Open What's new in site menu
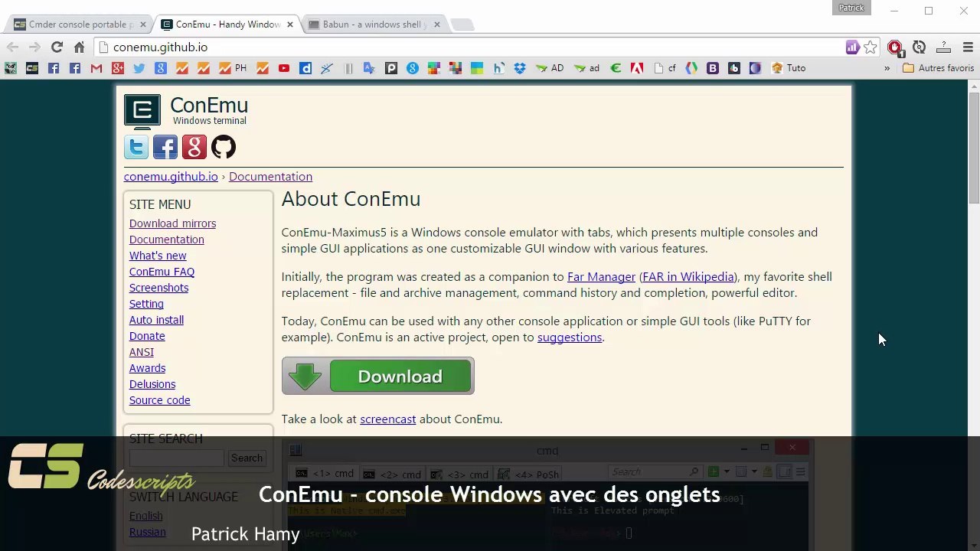The height and width of the screenshot is (551, 980). 158,256
